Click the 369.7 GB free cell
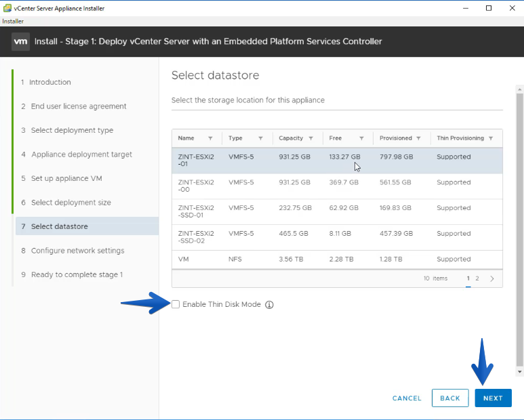This screenshot has width=524, height=420. [x=344, y=182]
